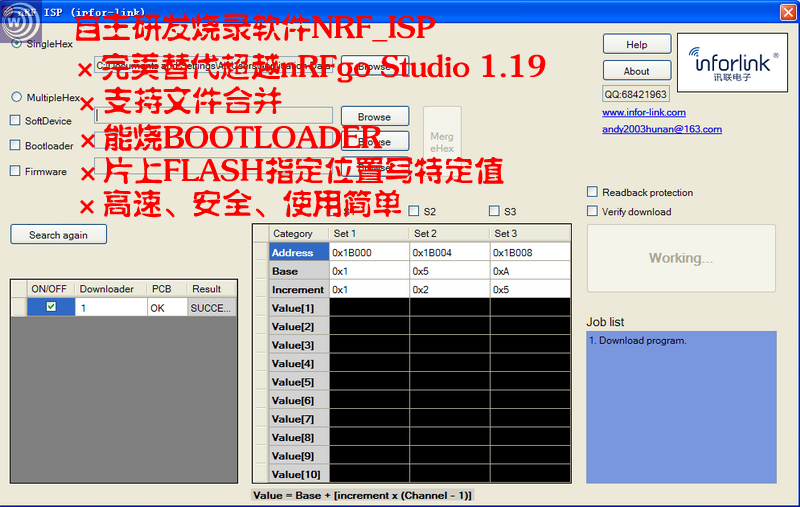Click the Value[10] row header
The height and width of the screenshot is (507, 800).
[299, 474]
